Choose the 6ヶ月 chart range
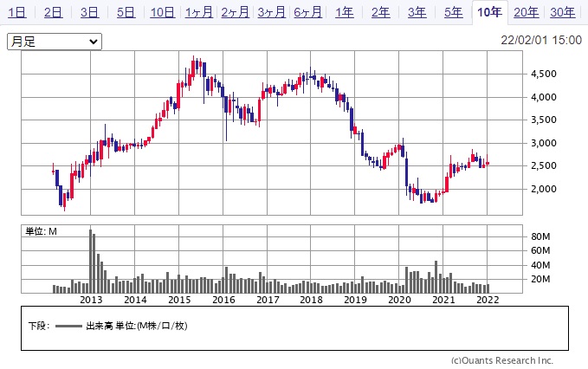588x369 pixels. coord(308,12)
